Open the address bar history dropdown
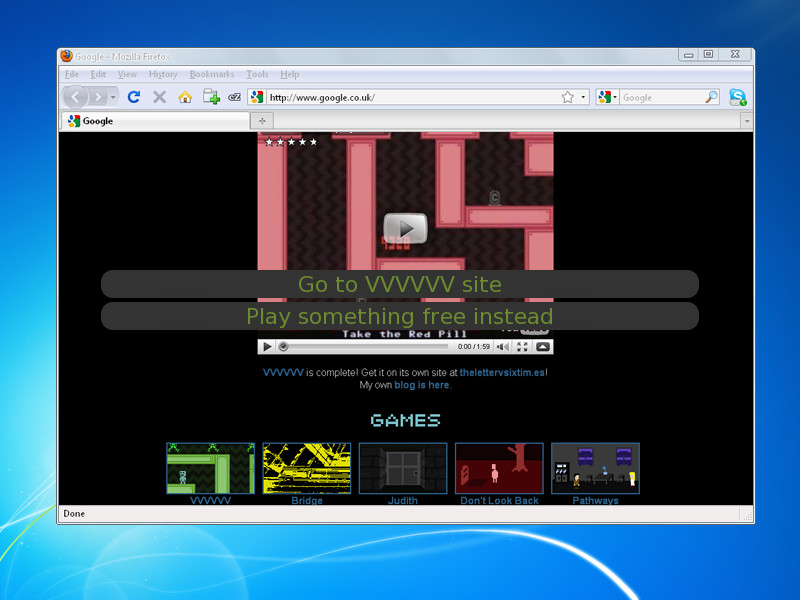 (x=583, y=97)
